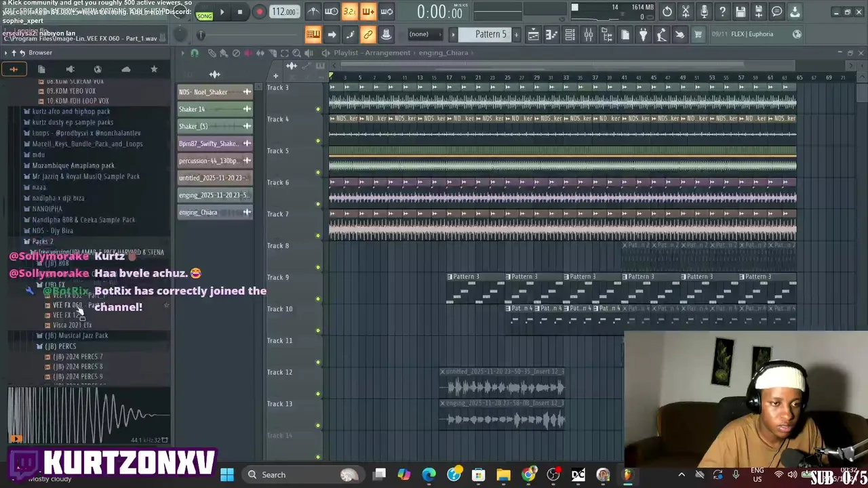Open the (none) snap selector dropdown
868x488 pixels.
pos(424,35)
